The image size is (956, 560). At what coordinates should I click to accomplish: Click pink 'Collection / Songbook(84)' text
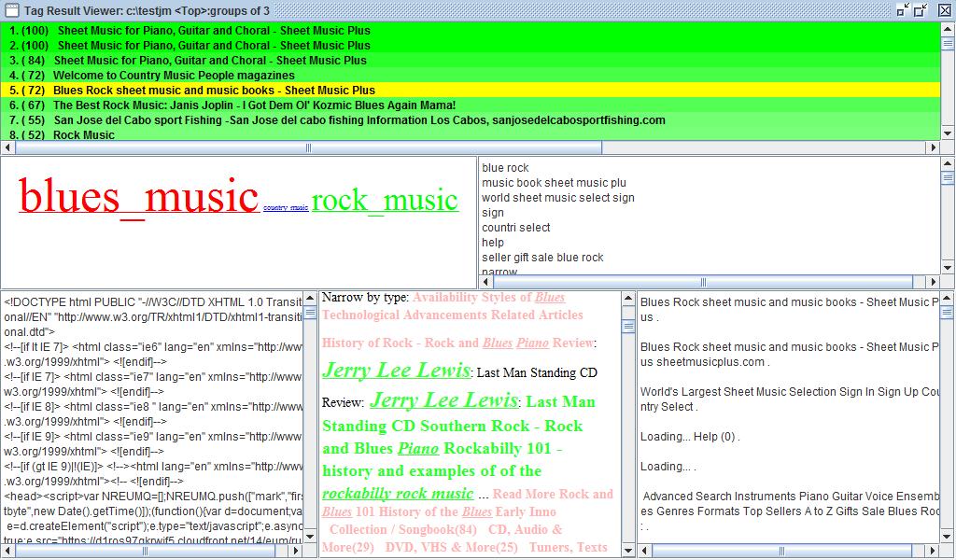click(403, 529)
